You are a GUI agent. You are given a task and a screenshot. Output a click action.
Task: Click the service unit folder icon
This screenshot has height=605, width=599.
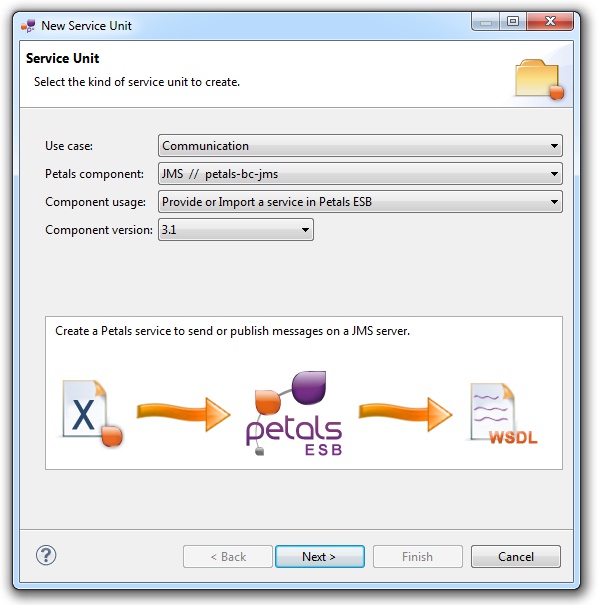pyautogui.click(x=540, y=79)
